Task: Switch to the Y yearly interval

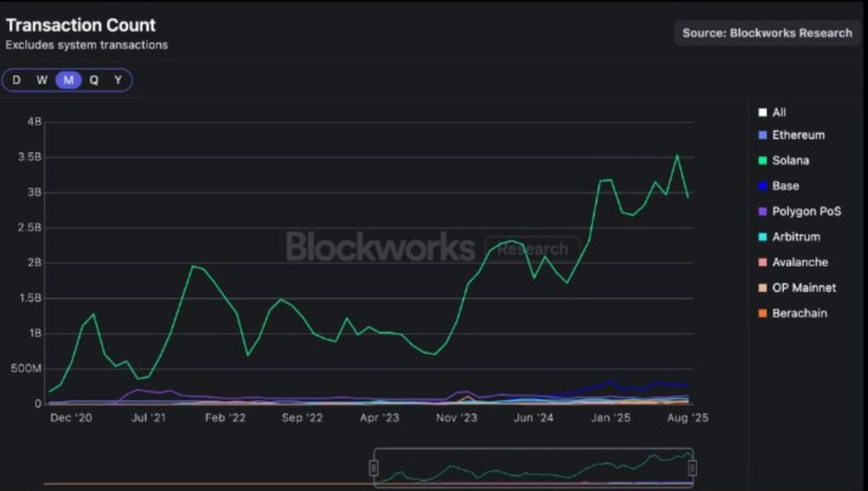Action: point(117,79)
